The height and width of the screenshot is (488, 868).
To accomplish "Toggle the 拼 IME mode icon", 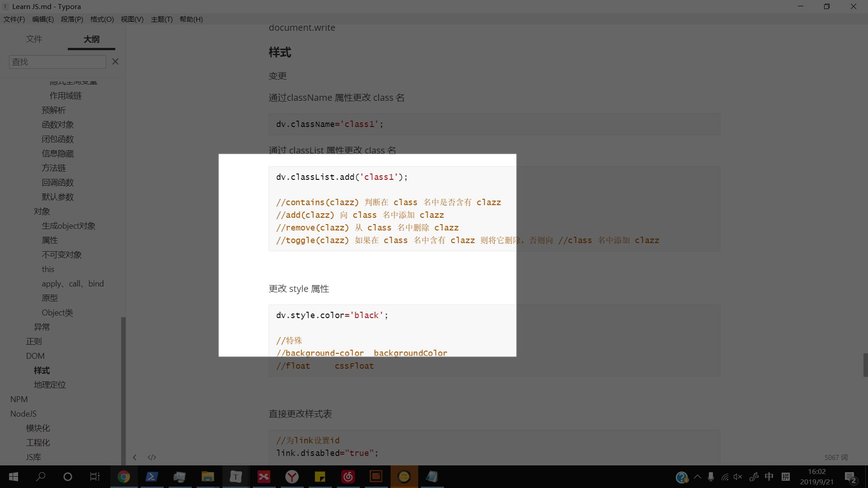I will (785, 477).
